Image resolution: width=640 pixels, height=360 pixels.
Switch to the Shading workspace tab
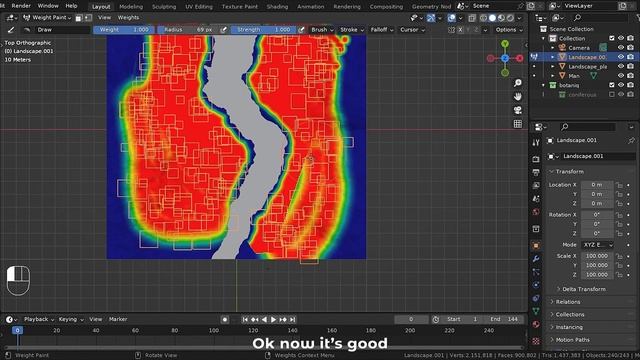tap(277, 7)
